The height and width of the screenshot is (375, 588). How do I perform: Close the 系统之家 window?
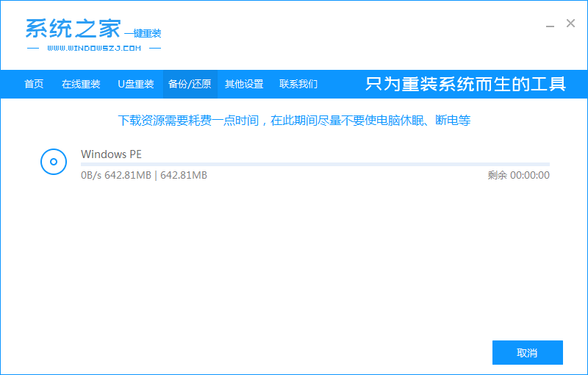(x=570, y=24)
